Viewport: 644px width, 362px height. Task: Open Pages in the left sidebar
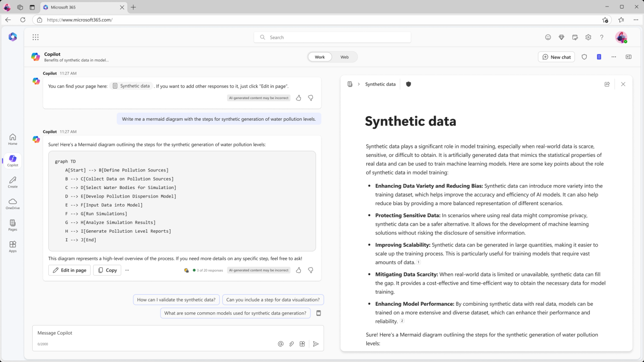[x=13, y=225]
